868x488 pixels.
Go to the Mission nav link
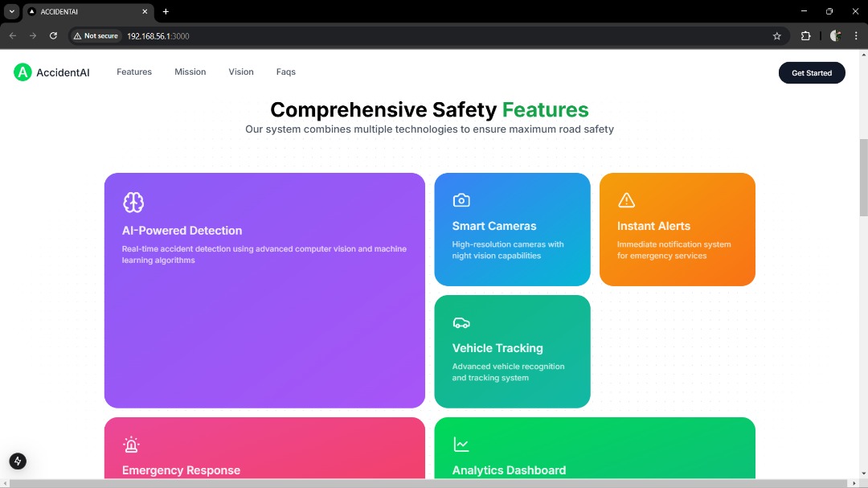(x=190, y=72)
